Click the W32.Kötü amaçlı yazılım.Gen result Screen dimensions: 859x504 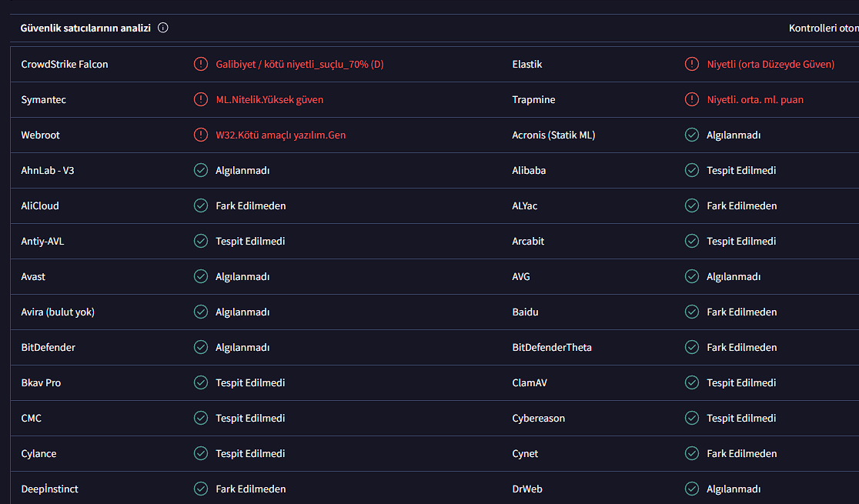280,135
